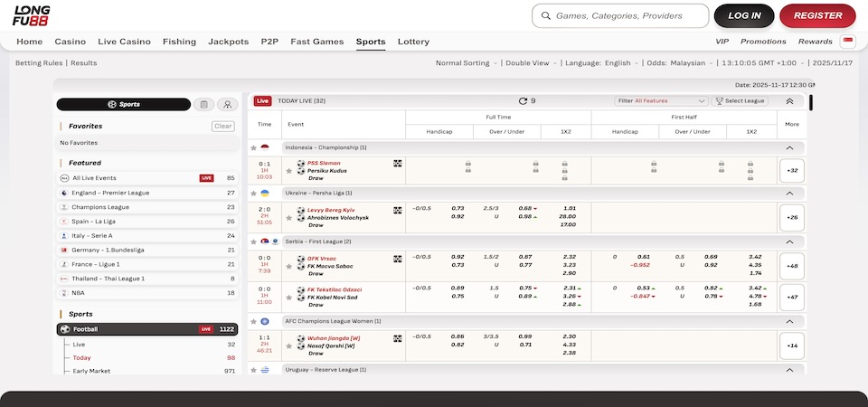Favorite the Levyy Bereg Kyiv match star

(288, 218)
